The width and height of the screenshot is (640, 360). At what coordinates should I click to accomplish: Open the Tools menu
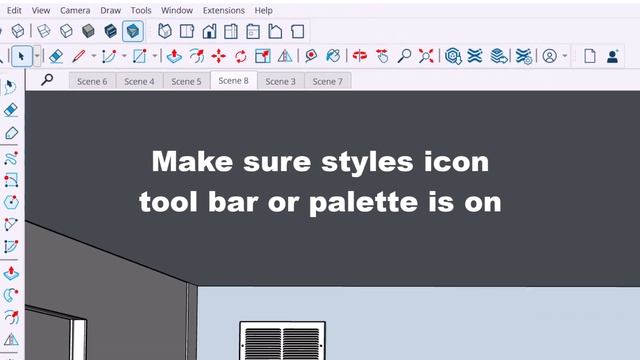[141, 10]
